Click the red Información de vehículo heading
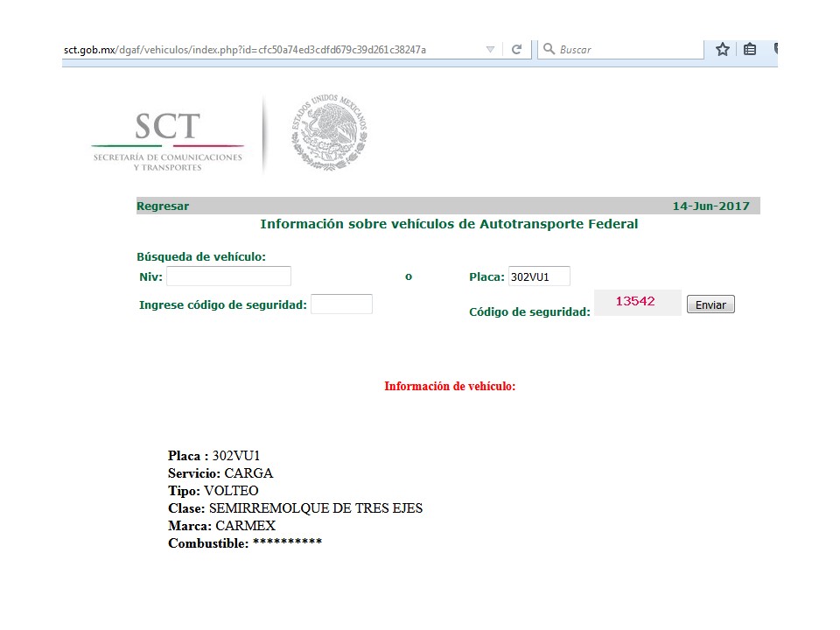Viewport: 840px width, 630px height. [x=450, y=386]
